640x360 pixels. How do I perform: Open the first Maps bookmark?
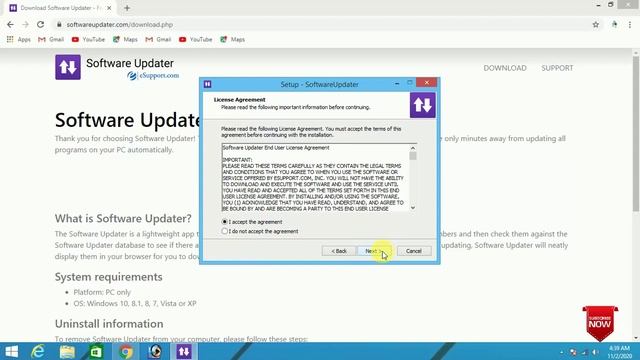[x=125, y=40]
